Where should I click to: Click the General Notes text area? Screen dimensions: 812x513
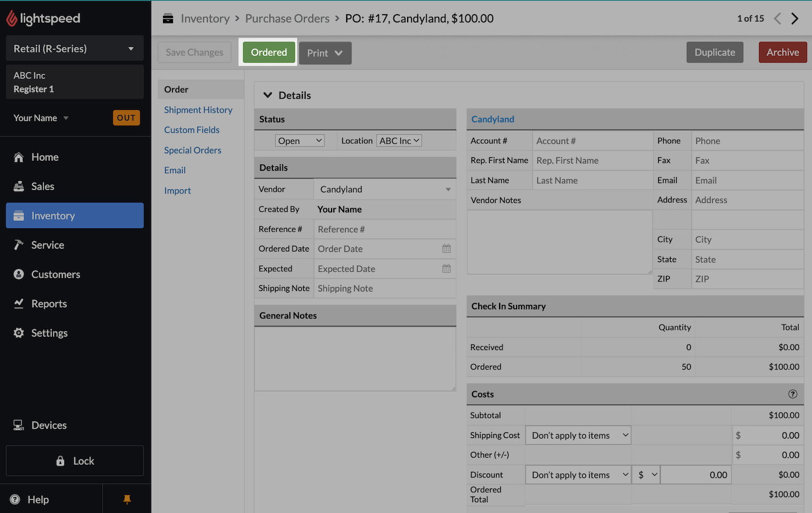click(355, 359)
